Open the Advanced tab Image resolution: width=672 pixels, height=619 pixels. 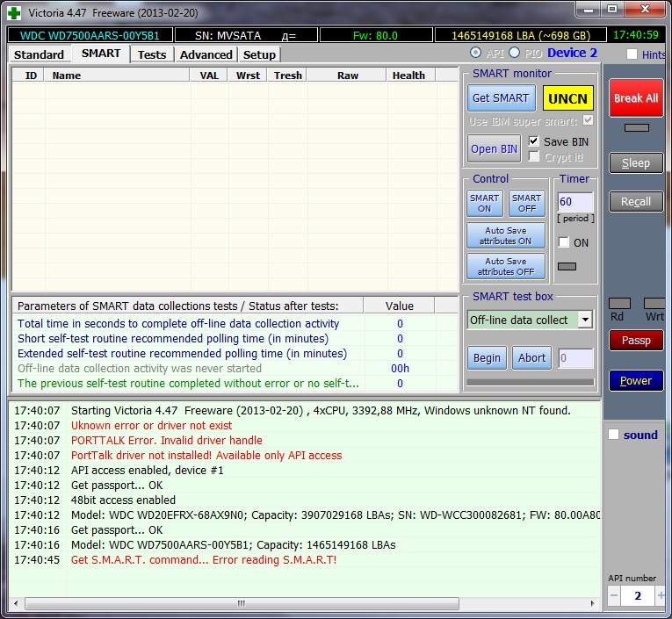point(206,54)
